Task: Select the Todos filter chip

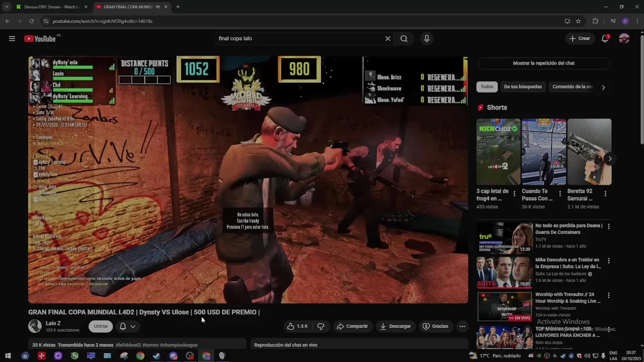Action: click(487, 87)
